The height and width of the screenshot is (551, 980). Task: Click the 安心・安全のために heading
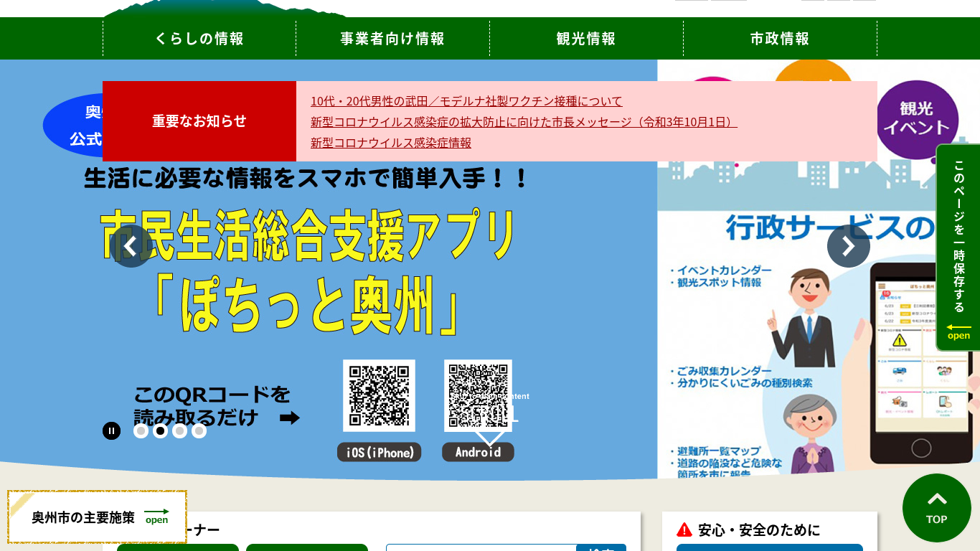coord(759,530)
